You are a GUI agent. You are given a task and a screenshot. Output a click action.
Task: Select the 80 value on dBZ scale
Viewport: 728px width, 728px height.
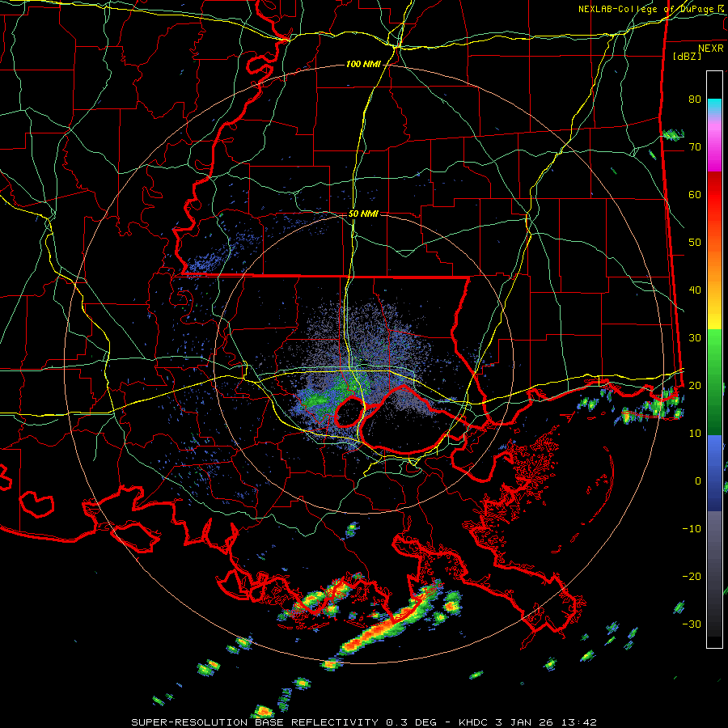click(695, 99)
